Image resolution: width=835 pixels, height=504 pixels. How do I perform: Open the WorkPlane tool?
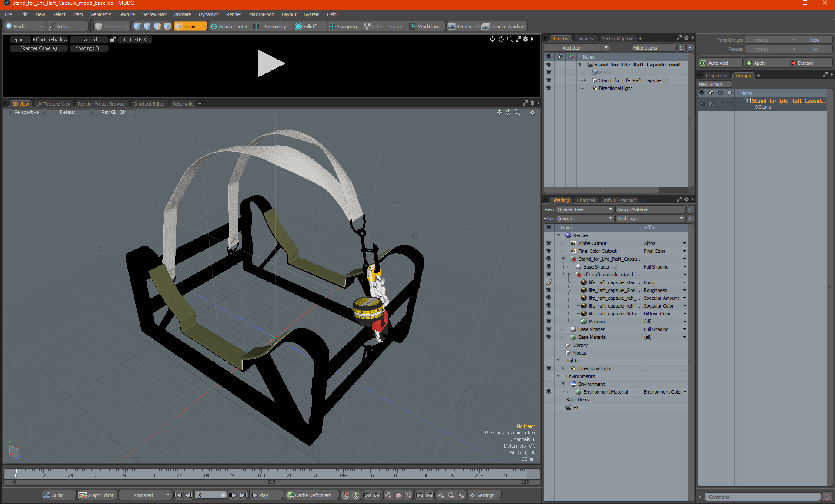pyautogui.click(x=425, y=27)
